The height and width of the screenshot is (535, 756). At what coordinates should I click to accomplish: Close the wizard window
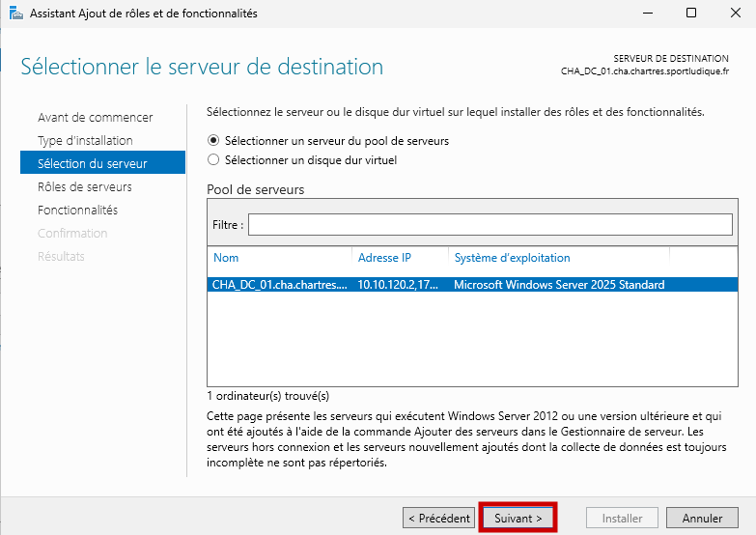(x=734, y=14)
